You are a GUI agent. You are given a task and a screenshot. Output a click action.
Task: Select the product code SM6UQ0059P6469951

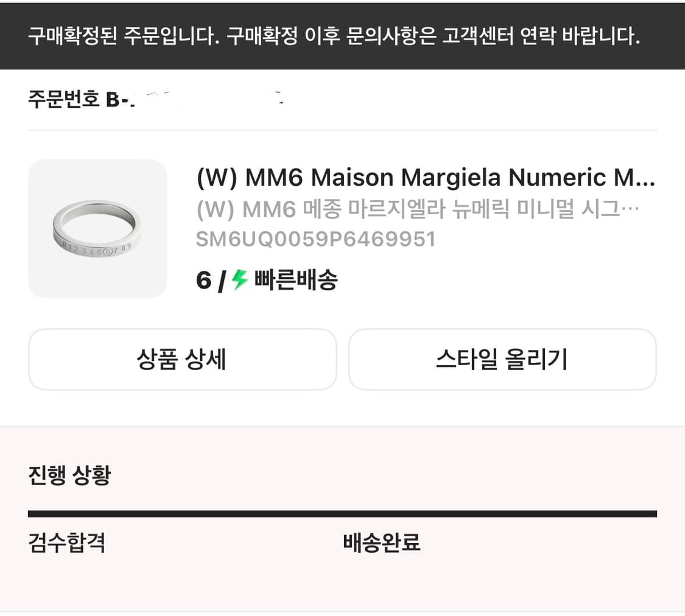tap(315, 239)
